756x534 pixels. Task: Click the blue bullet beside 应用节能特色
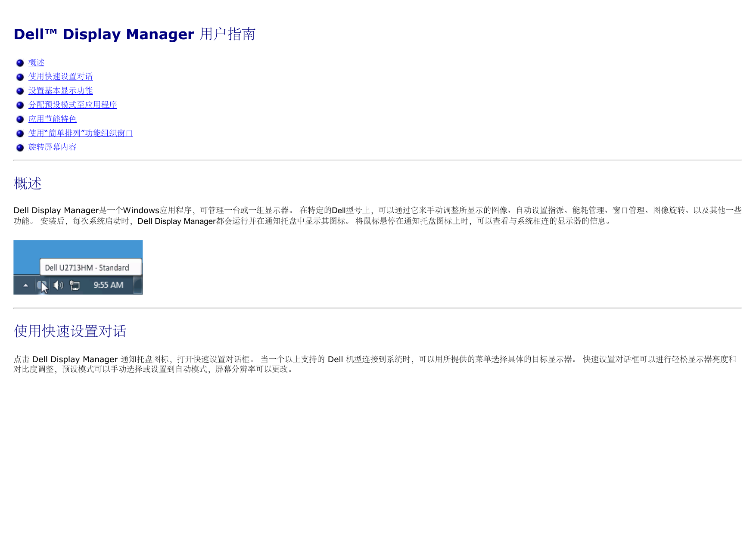click(20, 119)
